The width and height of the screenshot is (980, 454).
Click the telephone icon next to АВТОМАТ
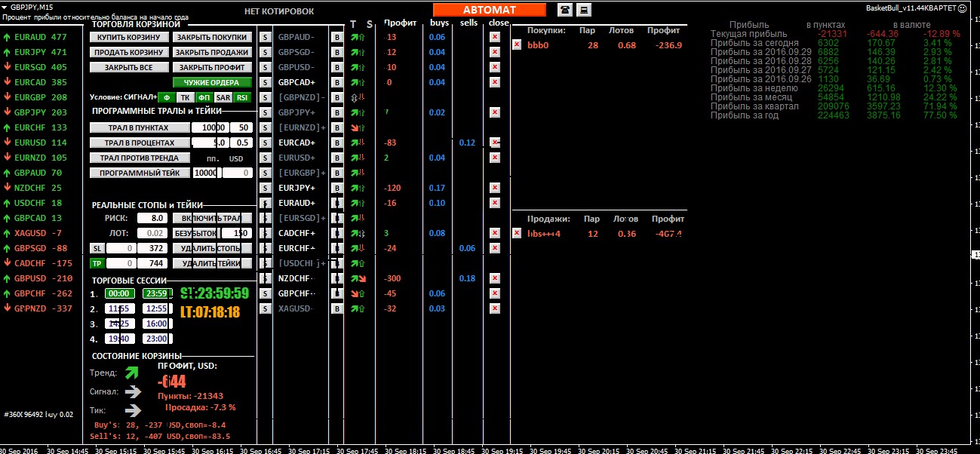tap(564, 9)
